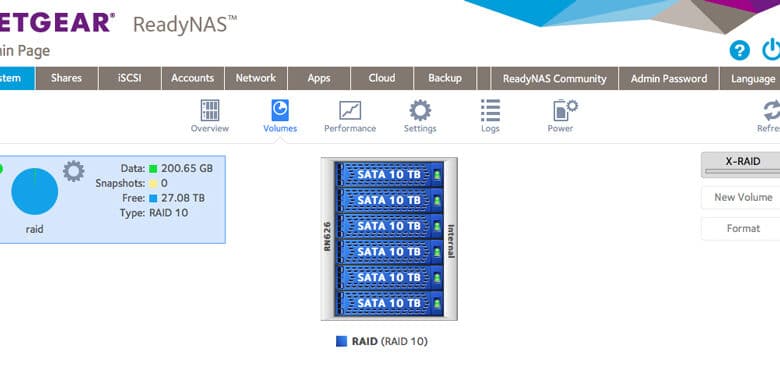Click the yellow Snapshots color swatch
This screenshot has width=780, height=379.
pyautogui.click(x=153, y=184)
